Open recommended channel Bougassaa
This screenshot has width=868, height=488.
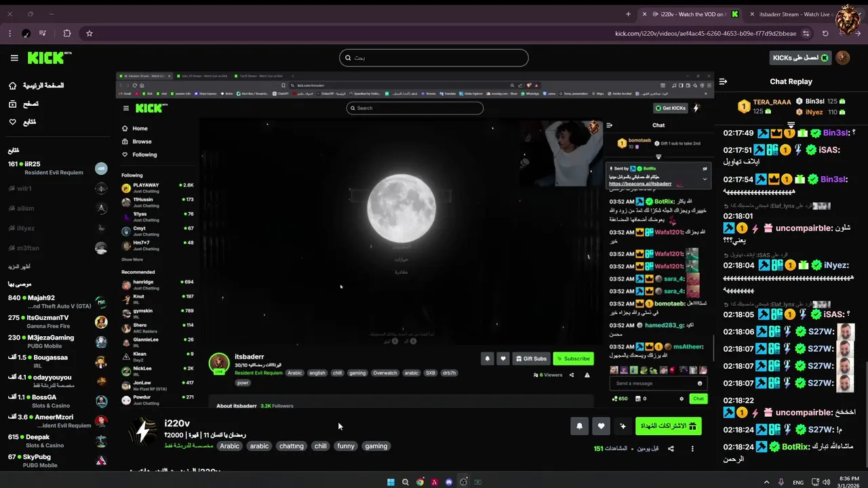coord(57,361)
